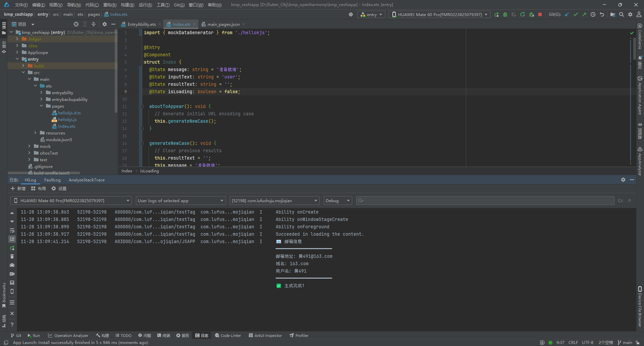Open the entry module dropdown
This screenshot has height=346, width=644.
click(x=371, y=14)
